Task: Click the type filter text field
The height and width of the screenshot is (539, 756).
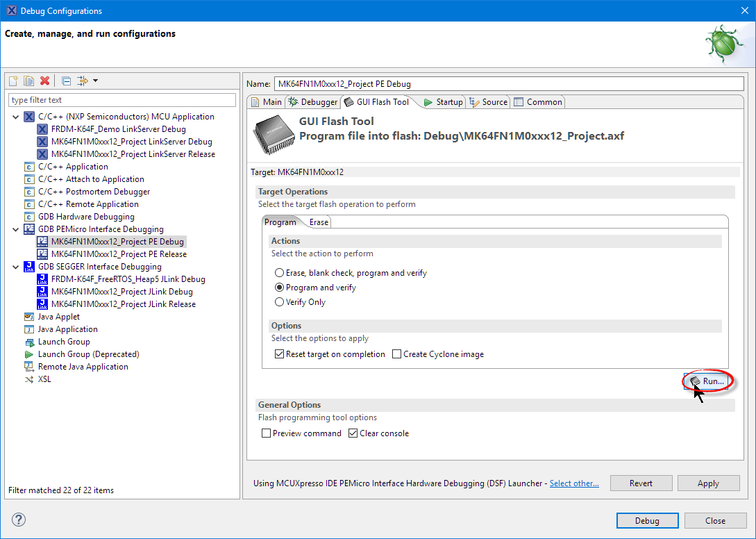Action: tap(122, 100)
